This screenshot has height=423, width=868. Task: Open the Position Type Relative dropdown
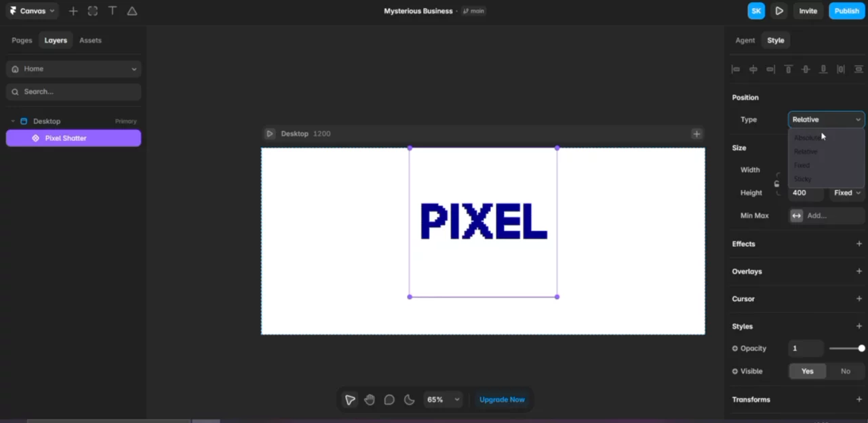point(826,119)
